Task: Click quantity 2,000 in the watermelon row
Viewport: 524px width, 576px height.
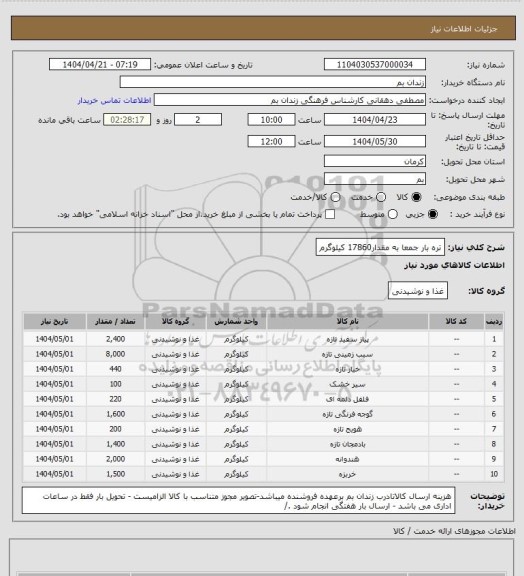Action: (x=115, y=459)
